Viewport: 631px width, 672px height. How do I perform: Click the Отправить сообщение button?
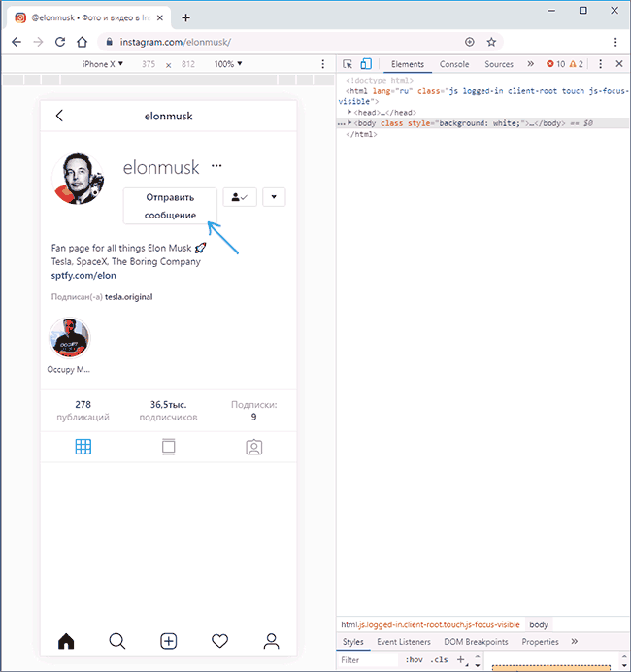click(x=170, y=206)
